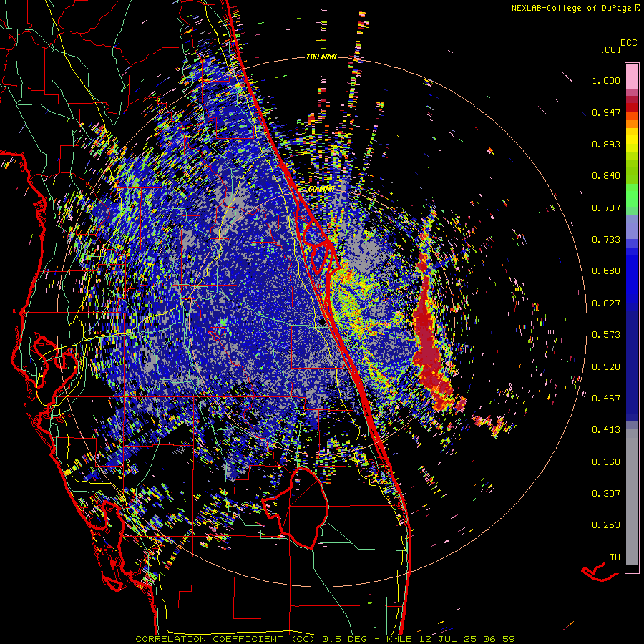Click the 100 NMI range ring label
The image size is (644, 644).
click(321, 57)
